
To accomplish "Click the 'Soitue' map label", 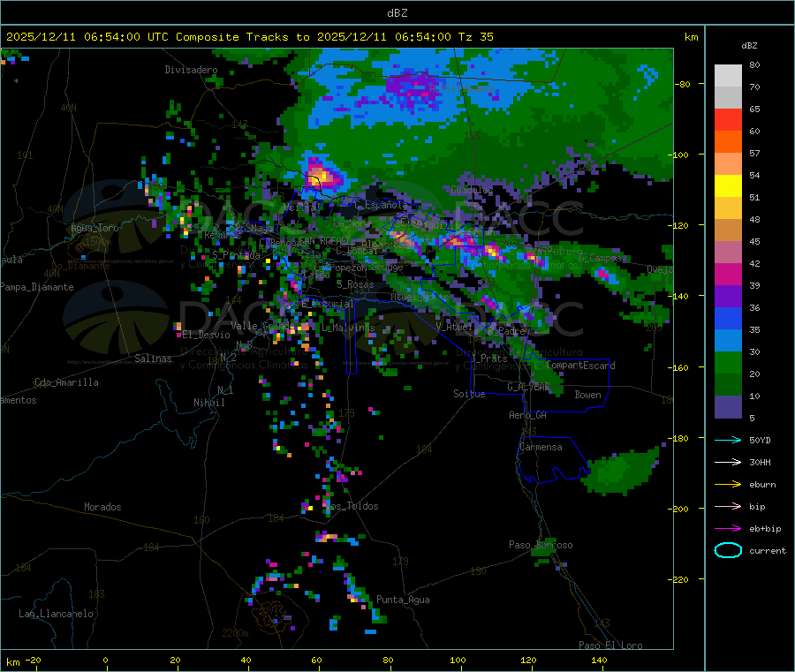I will [x=469, y=394].
